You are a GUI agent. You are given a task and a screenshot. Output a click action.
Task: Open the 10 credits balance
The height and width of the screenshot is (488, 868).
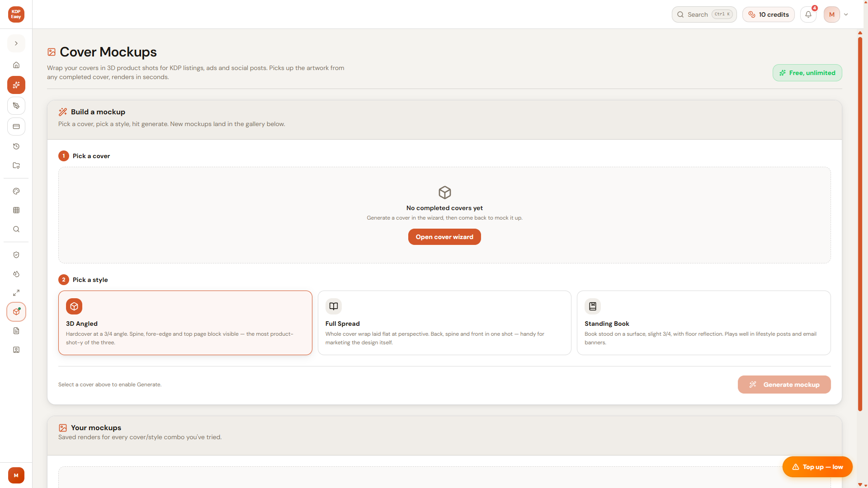click(x=769, y=14)
